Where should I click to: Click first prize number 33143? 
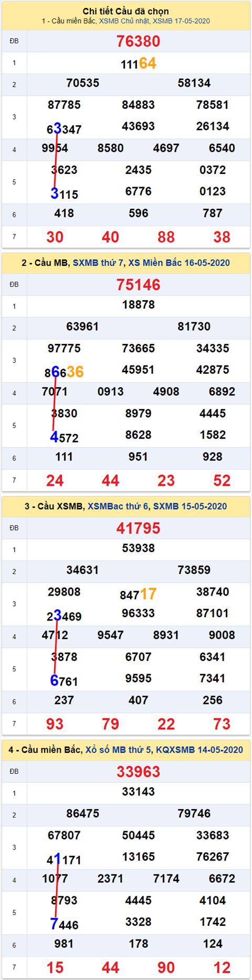[x=139, y=792]
